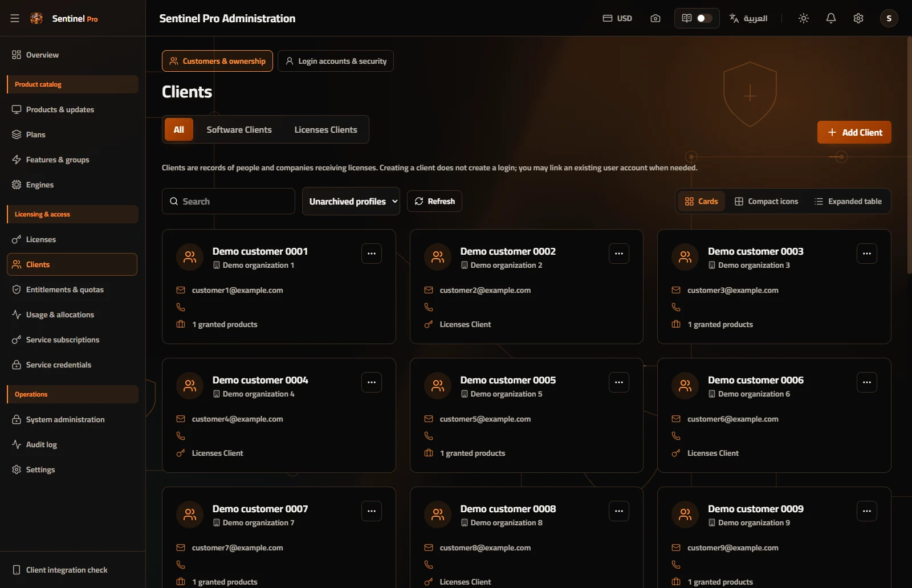The width and height of the screenshot is (912, 588).
Task: Go to Entitlements & quotas page
Action: click(x=72, y=289)
